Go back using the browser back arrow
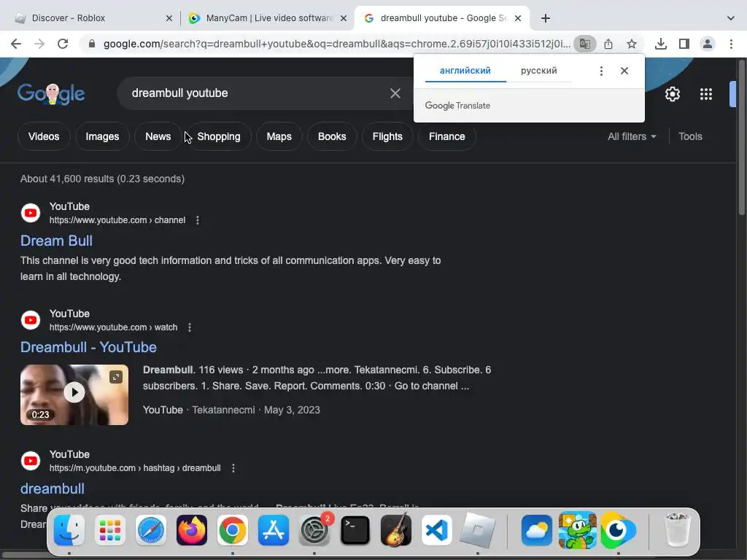The height and width of the screenshot is (560, 747). [16, 44]
